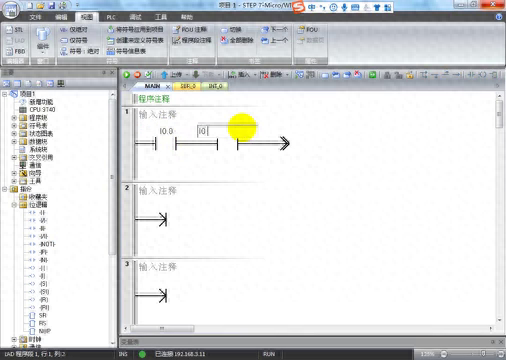Switch editor to FBD view
Viewport: 506px width, 360px height.
coord(15,51)
